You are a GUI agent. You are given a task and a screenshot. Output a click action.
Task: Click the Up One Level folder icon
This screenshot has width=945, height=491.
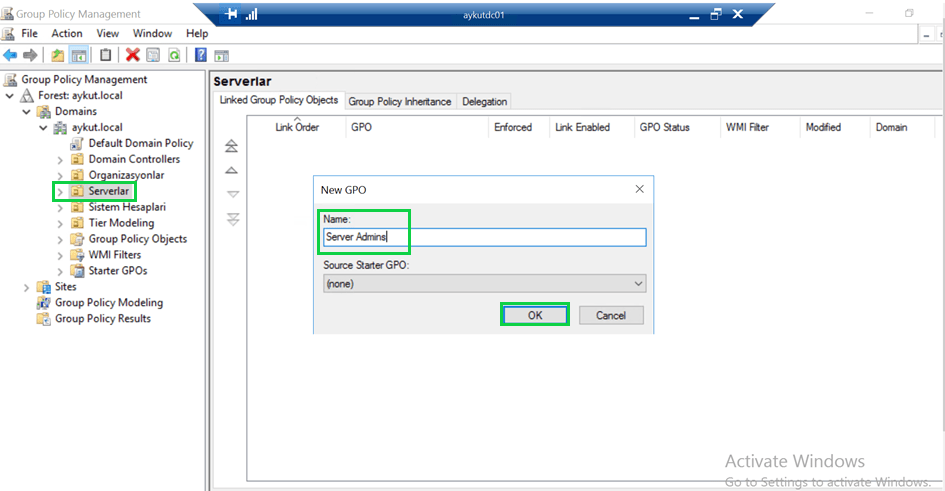click(x=58, y=55)
